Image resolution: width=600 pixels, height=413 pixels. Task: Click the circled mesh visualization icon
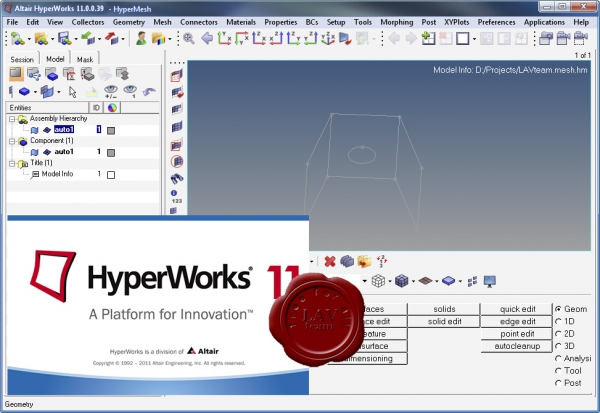[x=177, y=162]
